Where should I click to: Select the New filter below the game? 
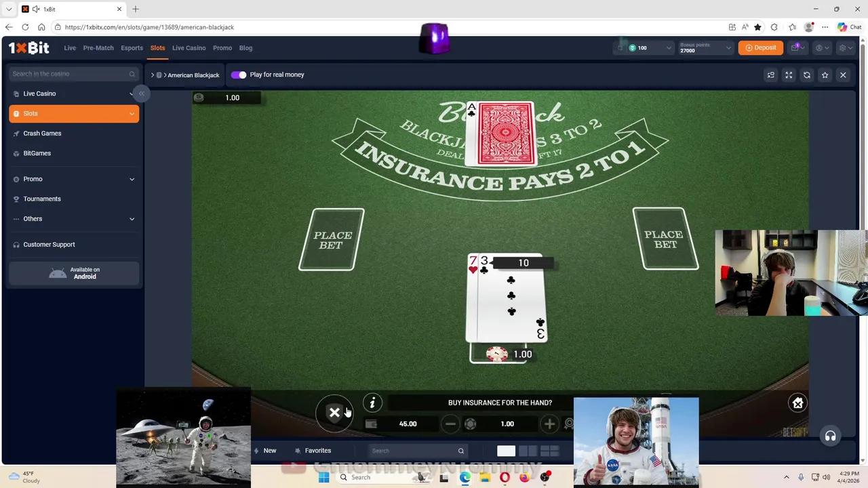click(265, 451)
